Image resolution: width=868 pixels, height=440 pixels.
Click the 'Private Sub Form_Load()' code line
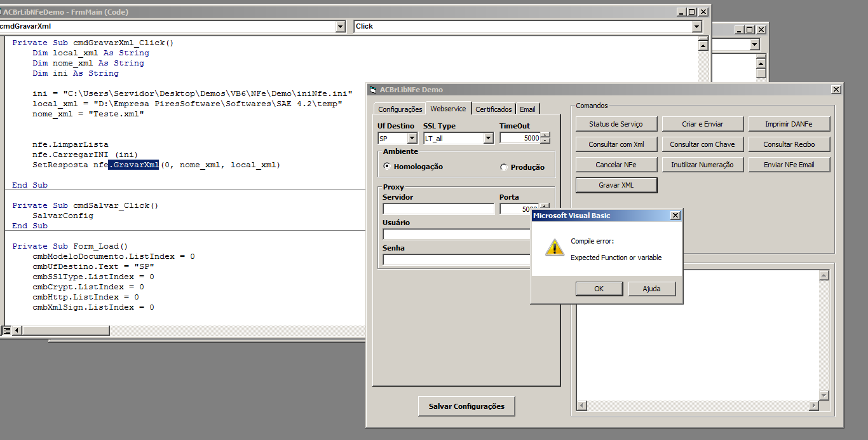pos(70,247)
